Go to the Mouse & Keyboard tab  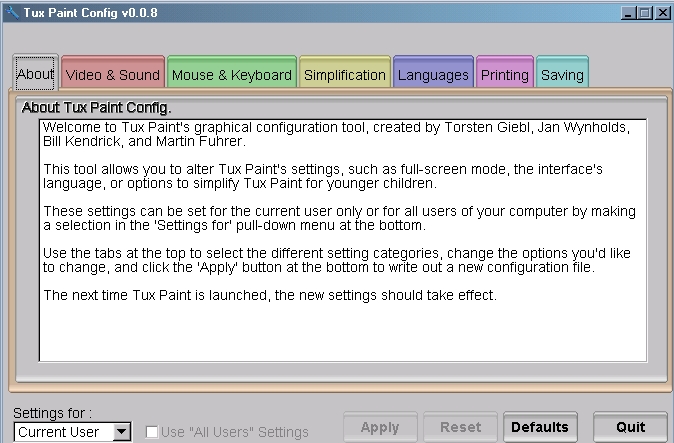(x=231, y=74)
